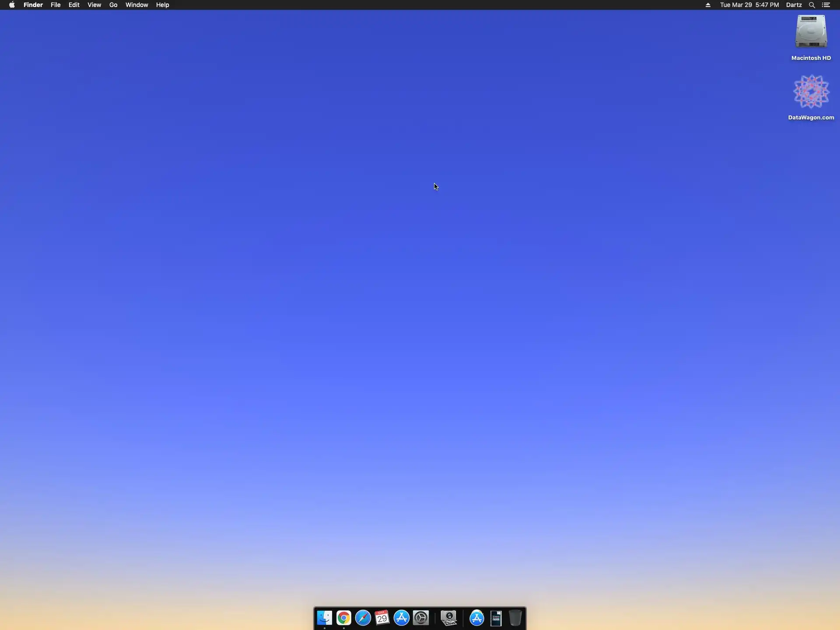Open the Calendar app showing 29
The height and width of the screenshot is (630, 840).
click(x=382, y=618)
